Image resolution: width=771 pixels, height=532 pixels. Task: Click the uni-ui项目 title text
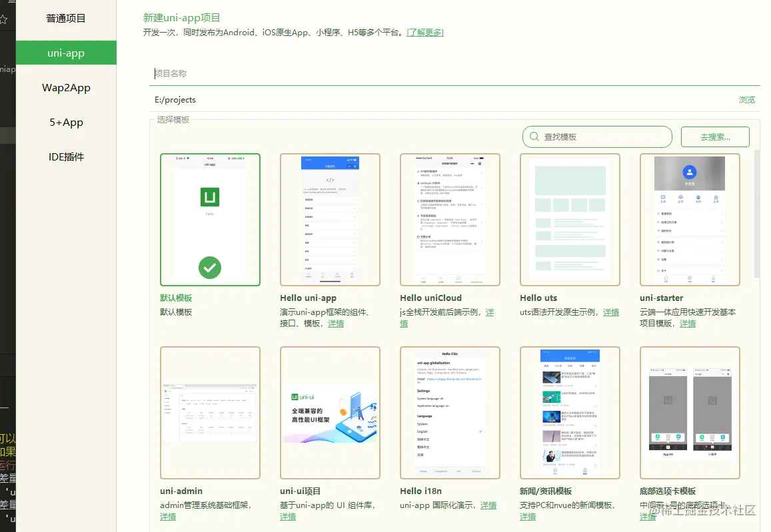300,491
